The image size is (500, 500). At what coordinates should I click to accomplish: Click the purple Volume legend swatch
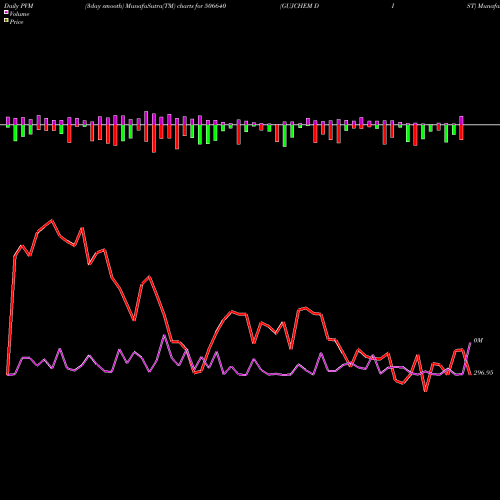pos(6,12)
